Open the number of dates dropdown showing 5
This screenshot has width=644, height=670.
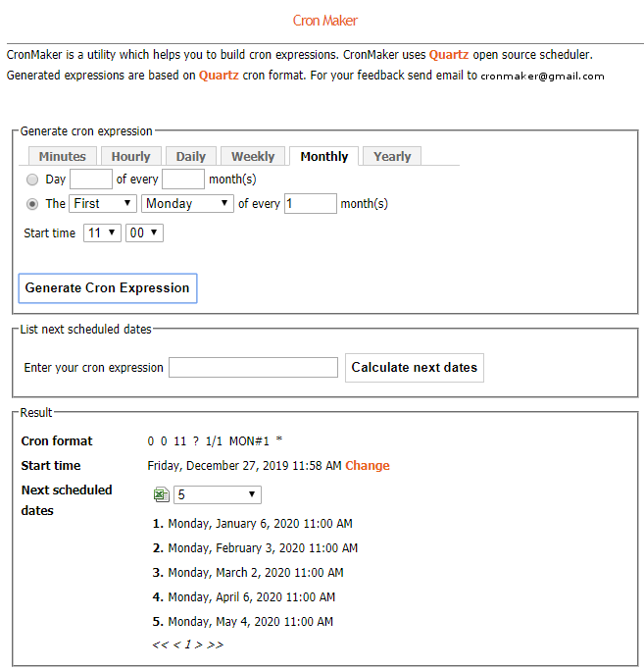[218, 494]
